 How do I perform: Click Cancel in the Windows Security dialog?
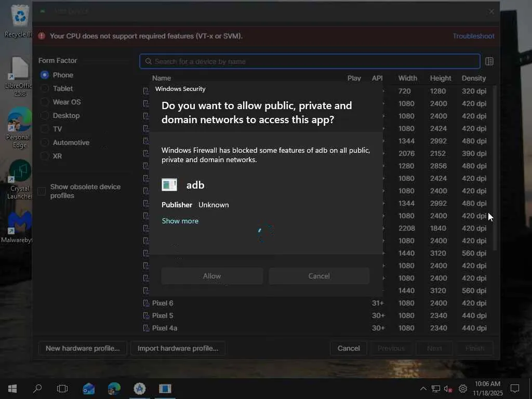click(319, 276)
